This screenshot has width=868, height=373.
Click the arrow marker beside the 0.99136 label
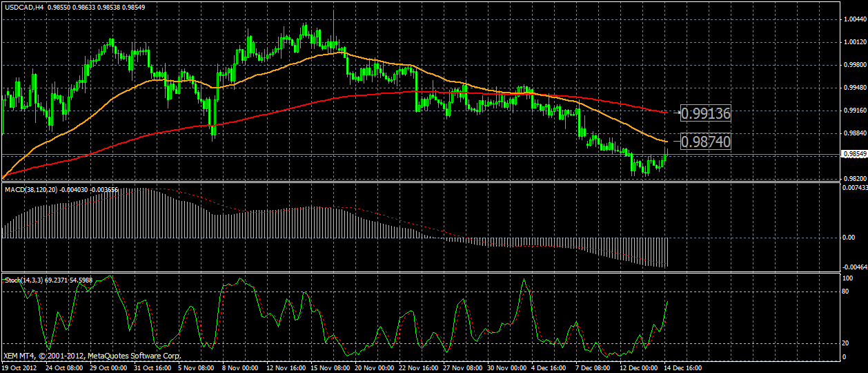[x=679, y=111]
